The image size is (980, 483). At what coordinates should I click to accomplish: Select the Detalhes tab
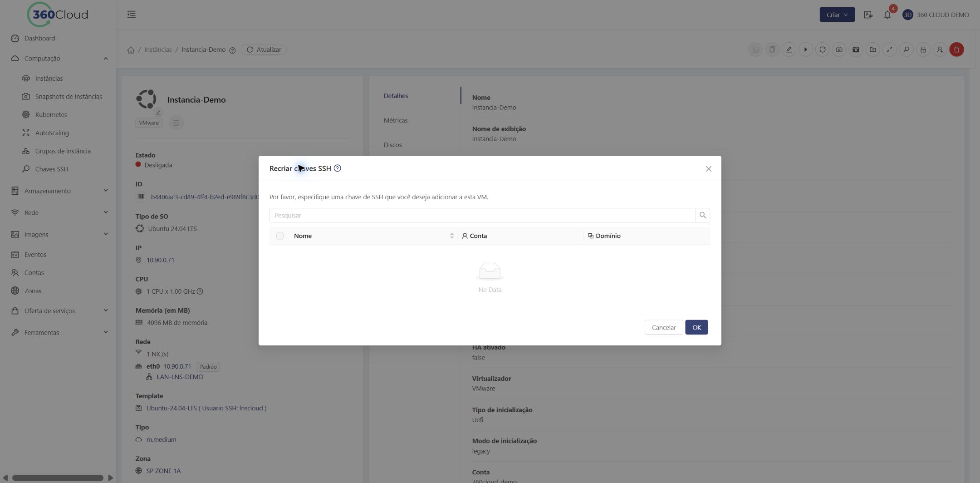(396, 96)
